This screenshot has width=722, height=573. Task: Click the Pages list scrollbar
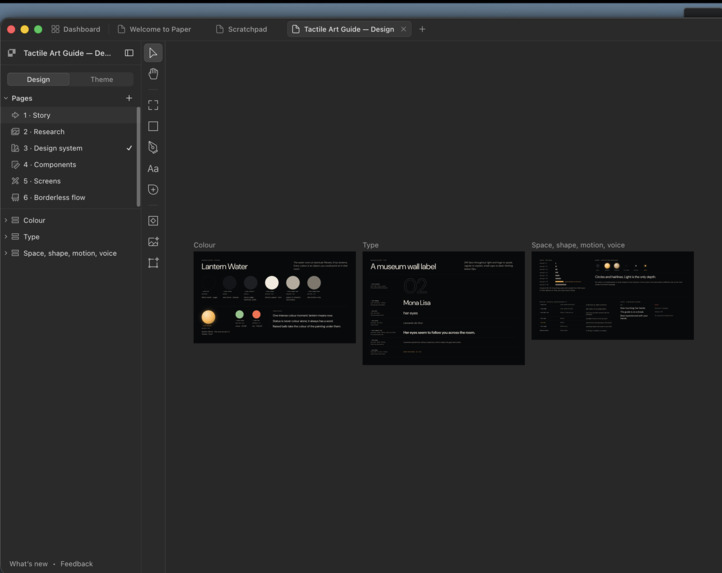point(138,157)
